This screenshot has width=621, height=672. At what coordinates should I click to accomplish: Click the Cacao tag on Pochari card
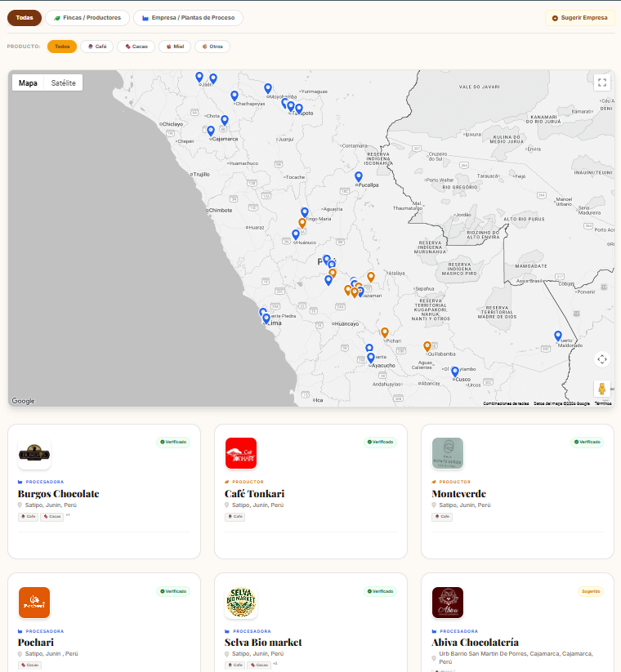click(29, 665)
